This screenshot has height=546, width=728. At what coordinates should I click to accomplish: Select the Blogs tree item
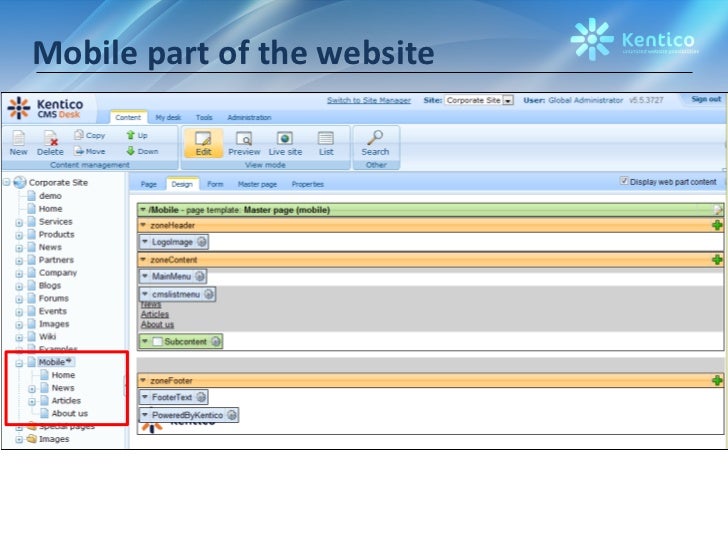click(x=50, y=286)
